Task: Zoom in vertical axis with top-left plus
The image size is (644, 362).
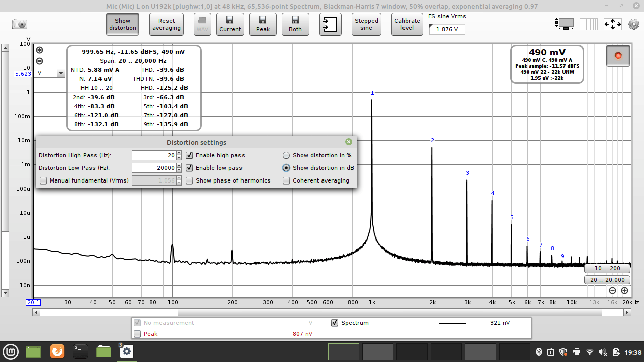Action: [x=39, y=50]
